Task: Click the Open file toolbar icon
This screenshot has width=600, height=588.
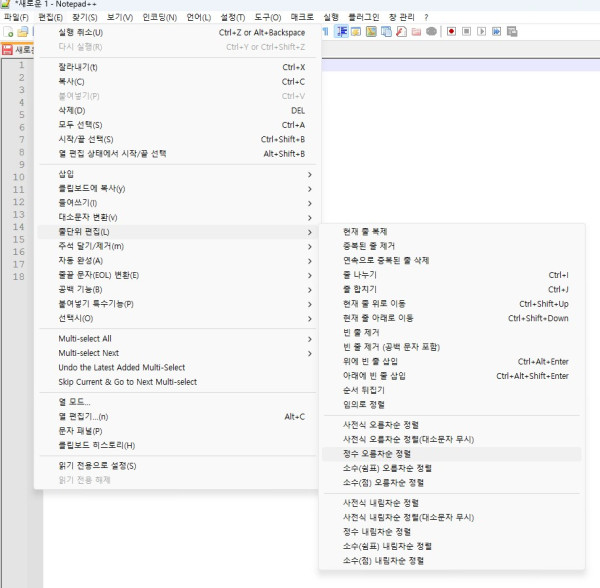Action: [23, 32]
